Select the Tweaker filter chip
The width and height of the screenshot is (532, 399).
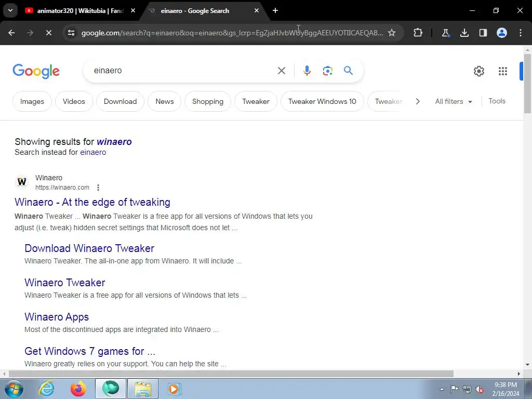tap(256, 101)
